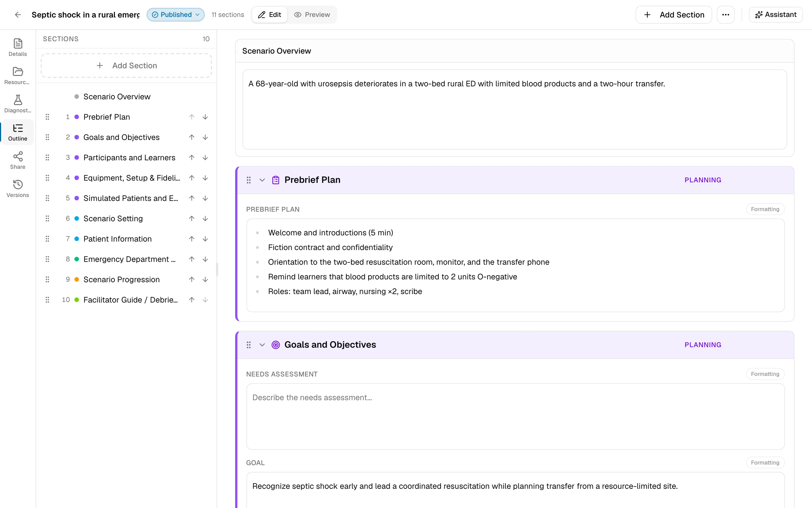Open Formatting for the Goal field

[x=765, y=463]
